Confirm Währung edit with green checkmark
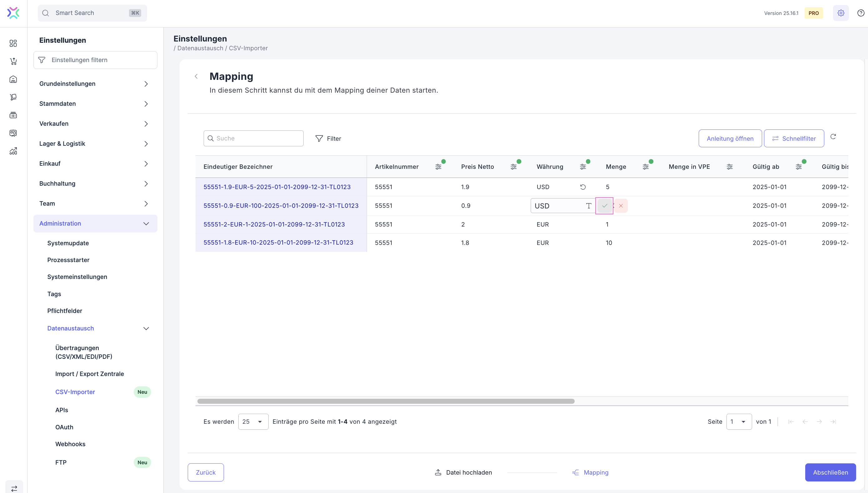 coord(604,206)
